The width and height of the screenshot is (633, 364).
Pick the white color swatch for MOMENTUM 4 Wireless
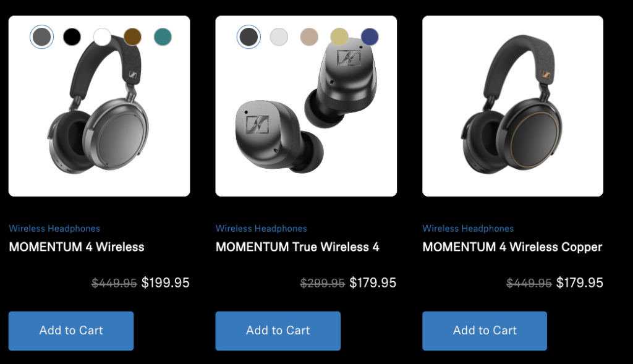tap(102, 36)
